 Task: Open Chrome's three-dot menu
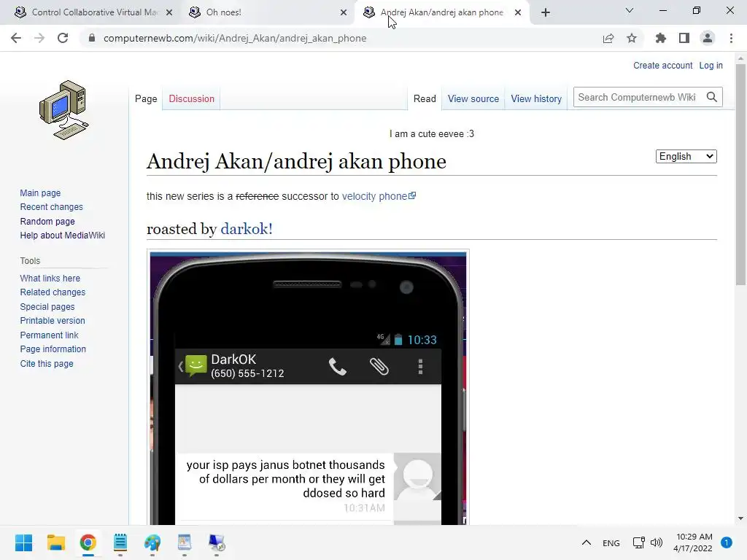(731, 38)
